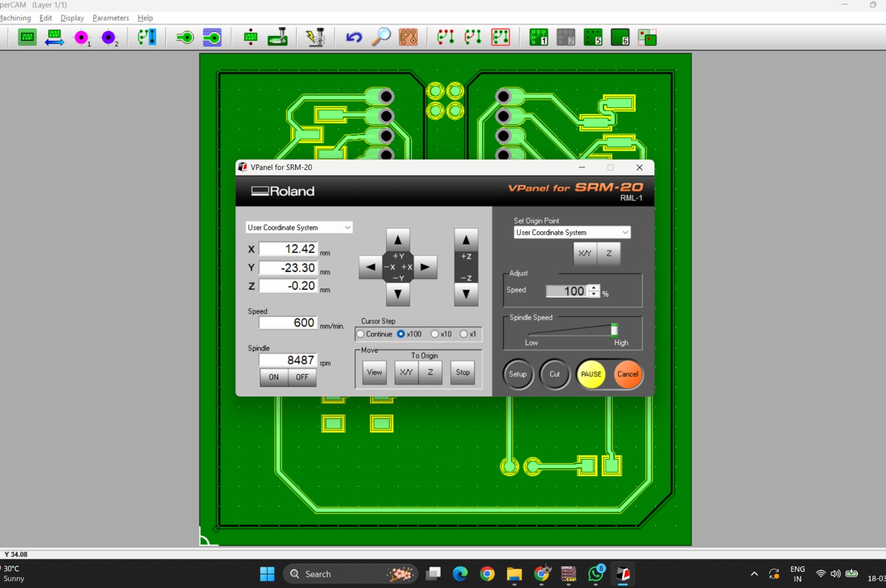Move to X/Y origin in Move section
This screenshot has height=588, width=886.
(x=406, y=372)
